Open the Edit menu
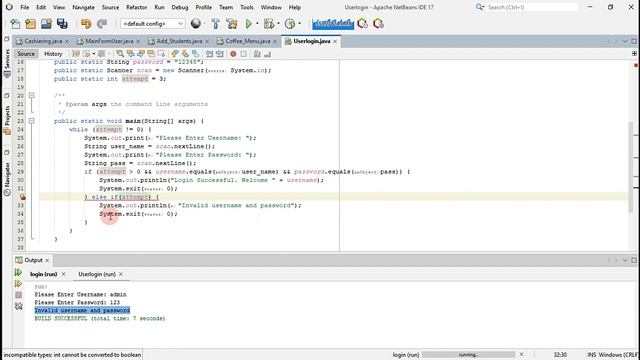The width and height of the screenshot is (640, 360). (x=41, y=7)
